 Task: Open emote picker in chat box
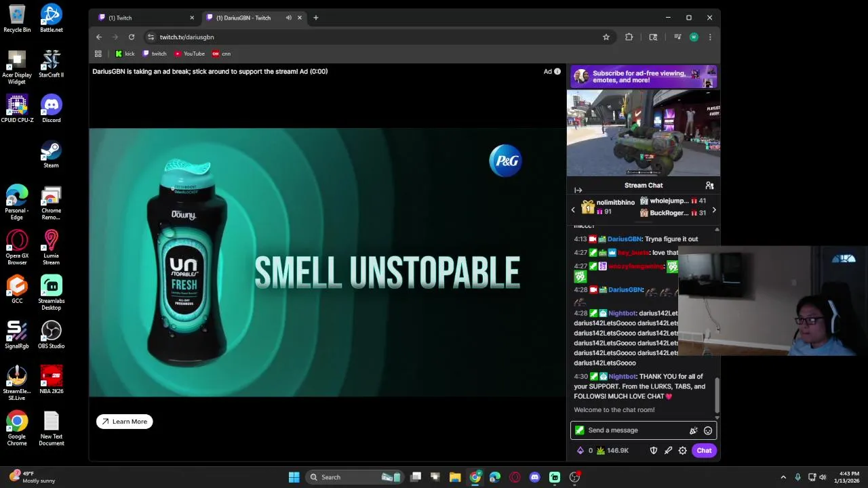tap(708, 430)
